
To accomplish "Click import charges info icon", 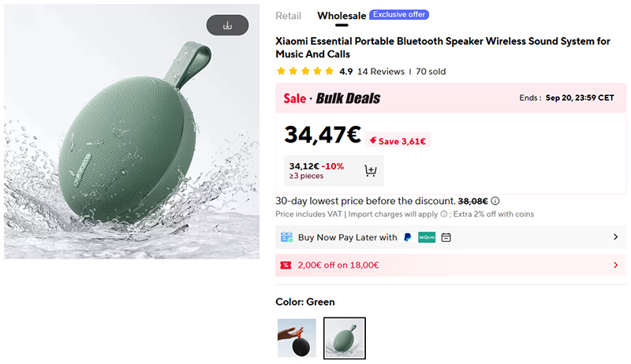I will [x=443, y=214].
